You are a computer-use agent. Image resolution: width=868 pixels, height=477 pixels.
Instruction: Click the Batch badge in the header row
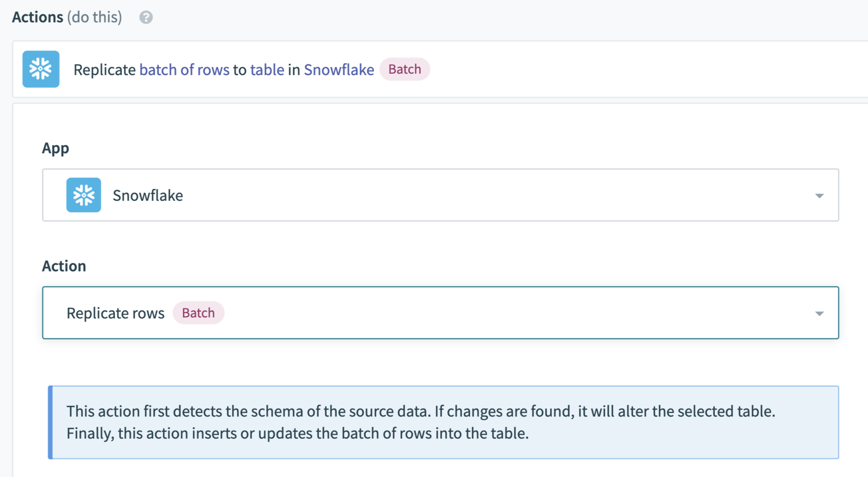tap(404, 69)
